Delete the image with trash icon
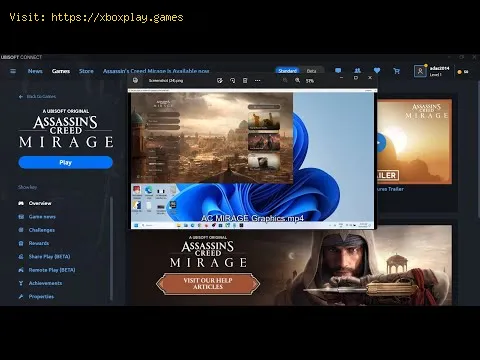The width and height of the screenshot is (480, 360). pyautogui.click(x=245, y=81)
